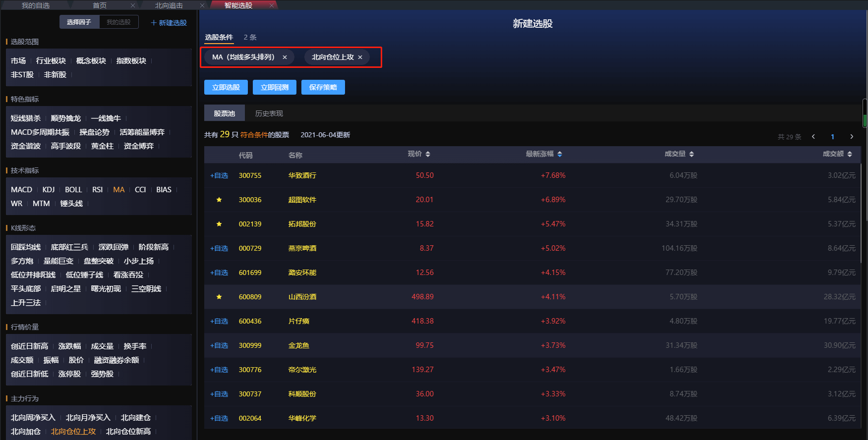Select 回踩均线 K-line pattern
868x440 pixels.
pyautogui.click(x=26, y=247)
